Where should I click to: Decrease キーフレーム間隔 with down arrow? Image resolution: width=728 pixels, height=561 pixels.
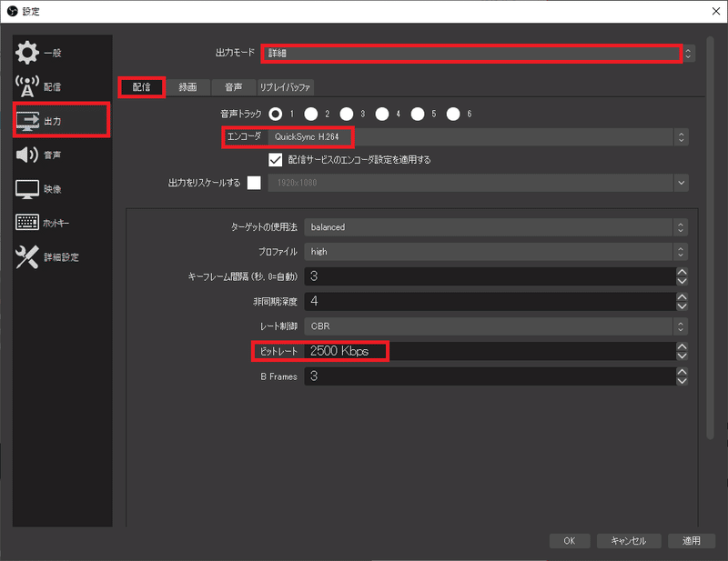click(682, 281)
